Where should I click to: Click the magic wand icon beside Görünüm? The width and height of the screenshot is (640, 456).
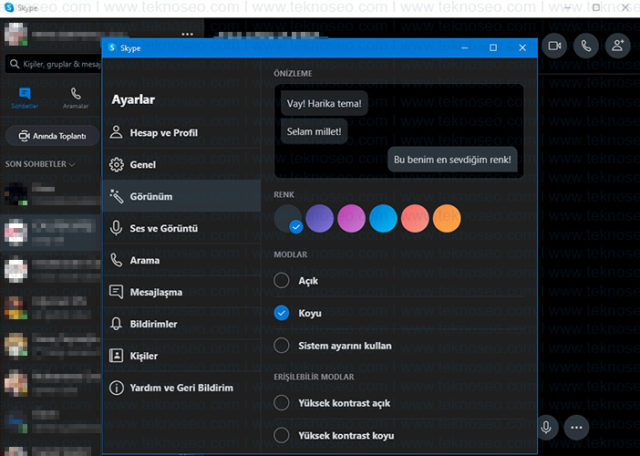coord(116,196)
